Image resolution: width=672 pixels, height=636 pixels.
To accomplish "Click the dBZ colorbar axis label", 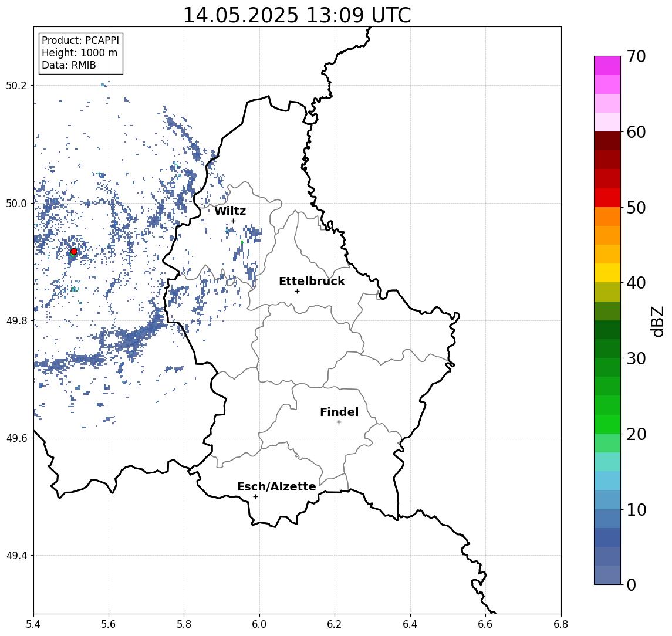I will 657,322.
